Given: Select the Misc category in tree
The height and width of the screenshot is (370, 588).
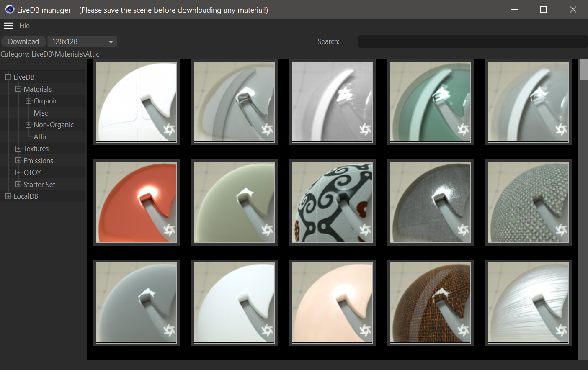Looking at the screenshot, I should coord(41,113).
